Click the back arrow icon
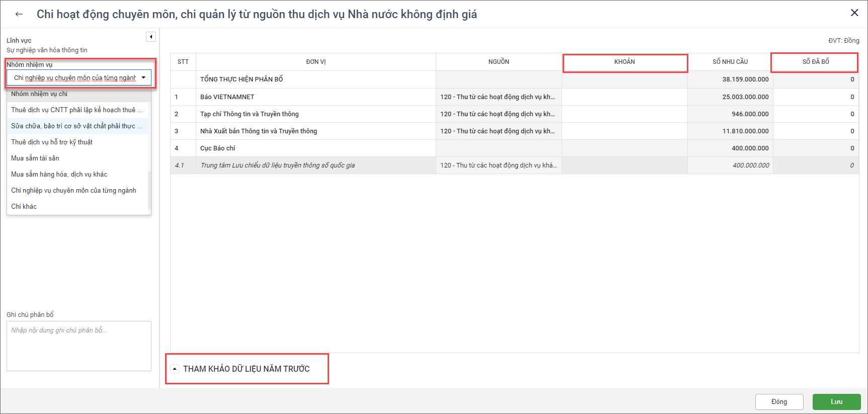This screenshot has width=868, height=414. [19, 14]
